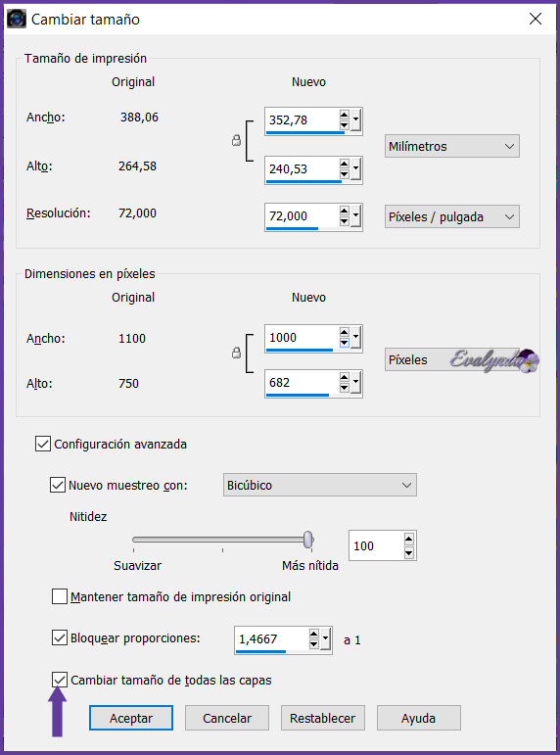
Task: Increase sharpness value with up arrow
Action: coord(409,540)
